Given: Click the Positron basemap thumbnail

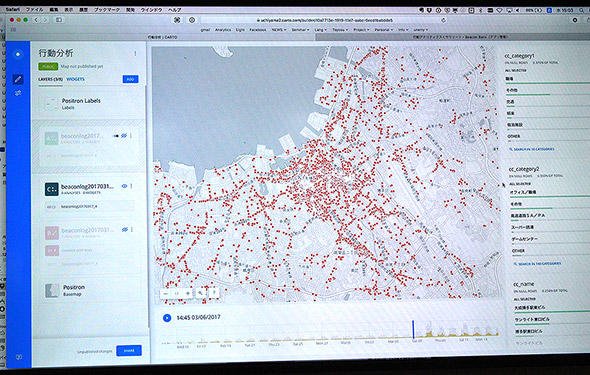Looking at the screenshot, I should click(x=52, y=290).
